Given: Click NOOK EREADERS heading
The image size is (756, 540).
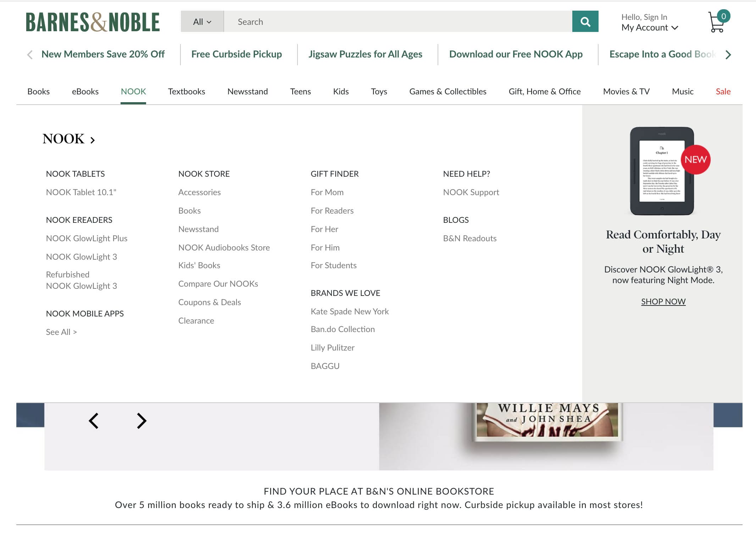Looking at the screenshot, I should [x=79, y=220].
